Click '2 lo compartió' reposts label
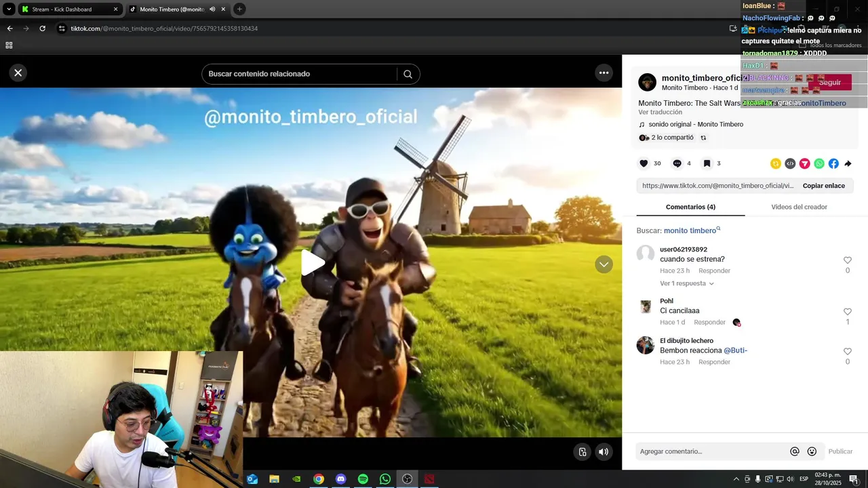 (672, 138)
